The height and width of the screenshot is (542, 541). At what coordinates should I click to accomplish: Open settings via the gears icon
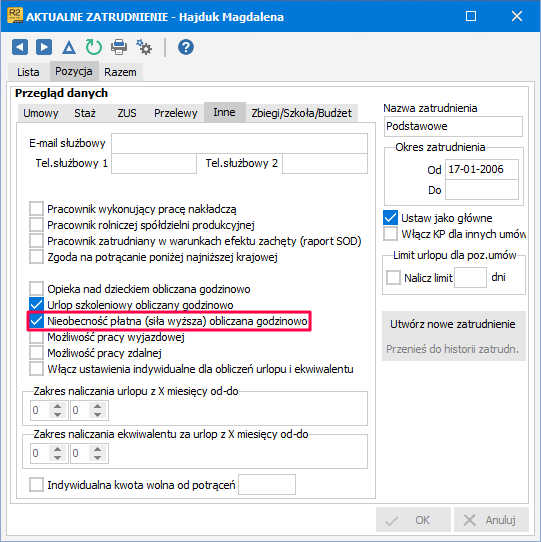(144, 47)
